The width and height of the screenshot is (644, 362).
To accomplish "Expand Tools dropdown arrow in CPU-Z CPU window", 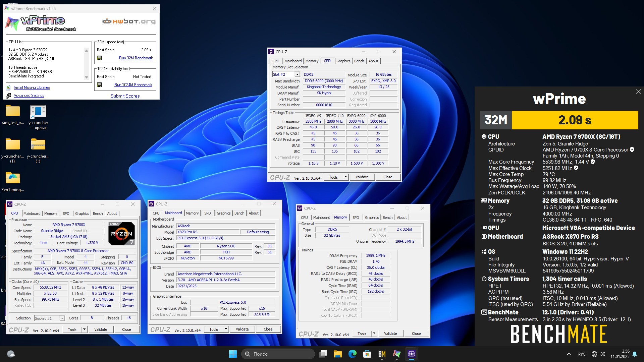I will [84, 329].
